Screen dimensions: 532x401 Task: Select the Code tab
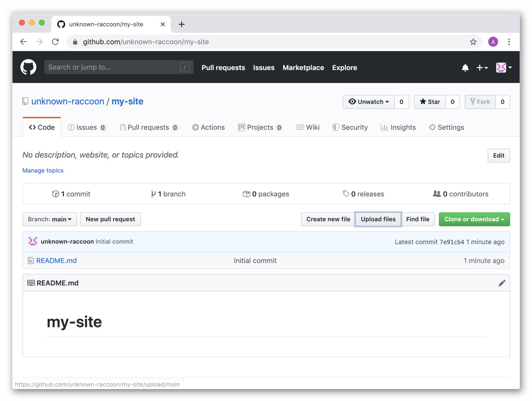point(42,127)
